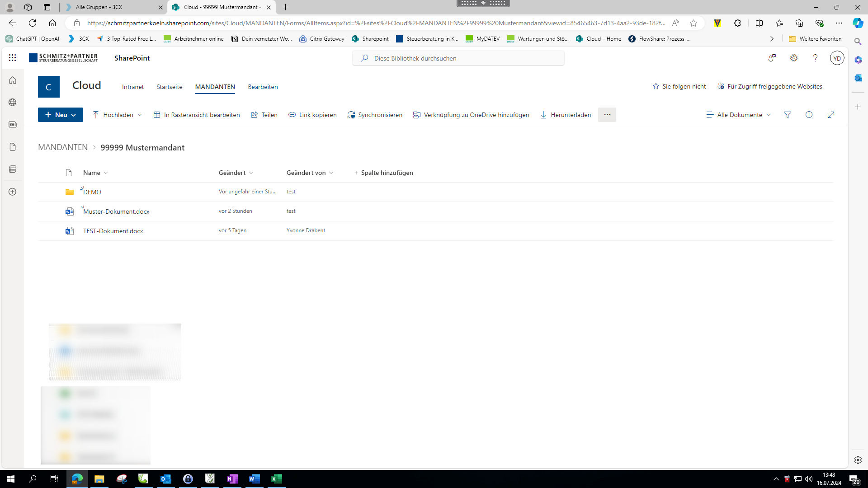The width and height of the screenshot is (868, 488).
Task: Open Excel from the Windows taskbar
Action: pyautogui.click(x=277, y=479)
